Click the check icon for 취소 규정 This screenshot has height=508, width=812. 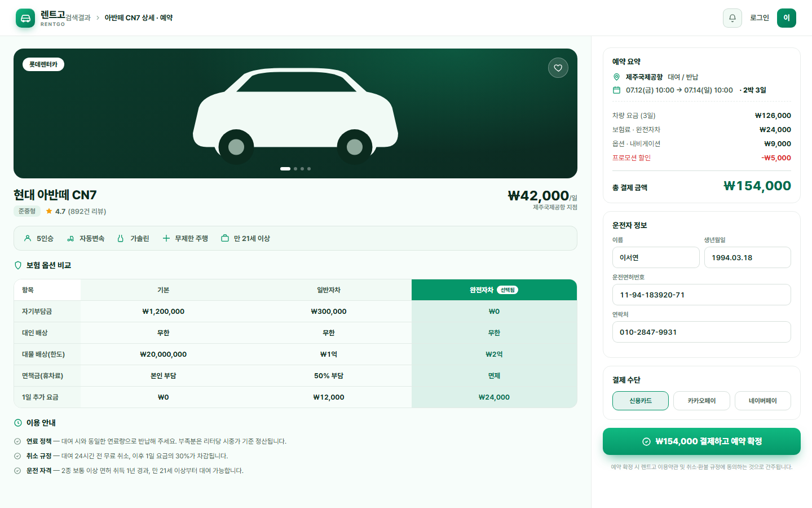point(17,456)
